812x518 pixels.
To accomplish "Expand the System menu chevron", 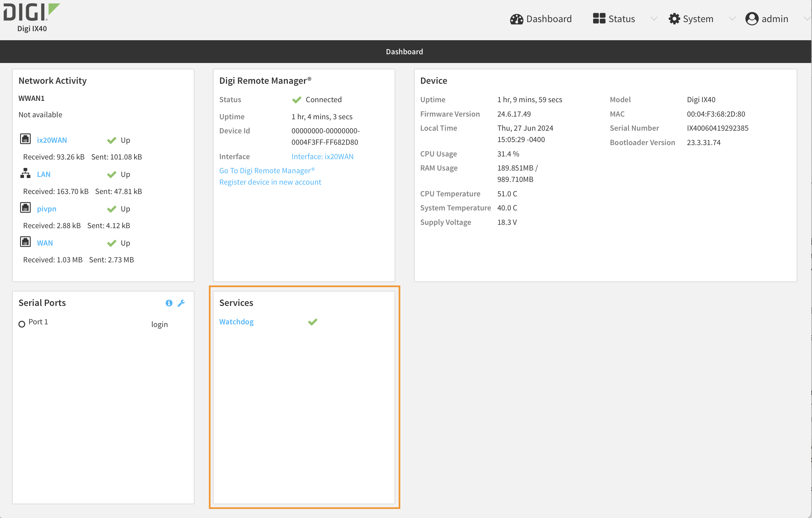I will (x=732, y=19).
